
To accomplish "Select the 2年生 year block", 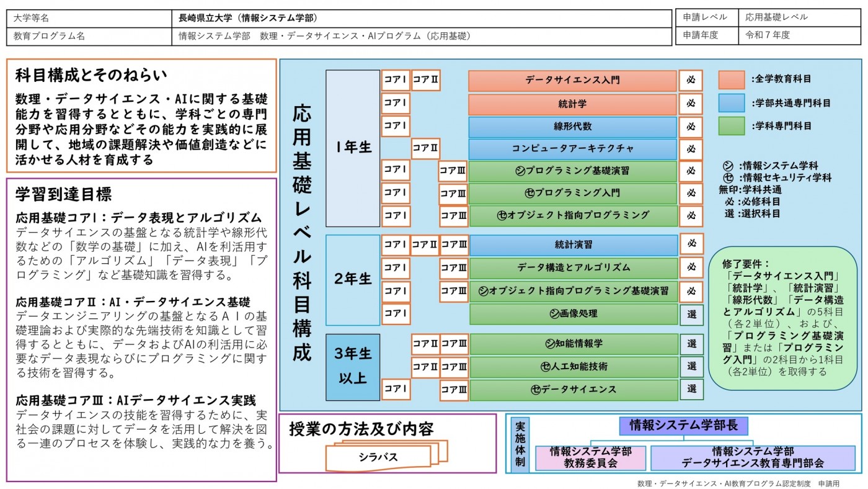I will 353,279.
